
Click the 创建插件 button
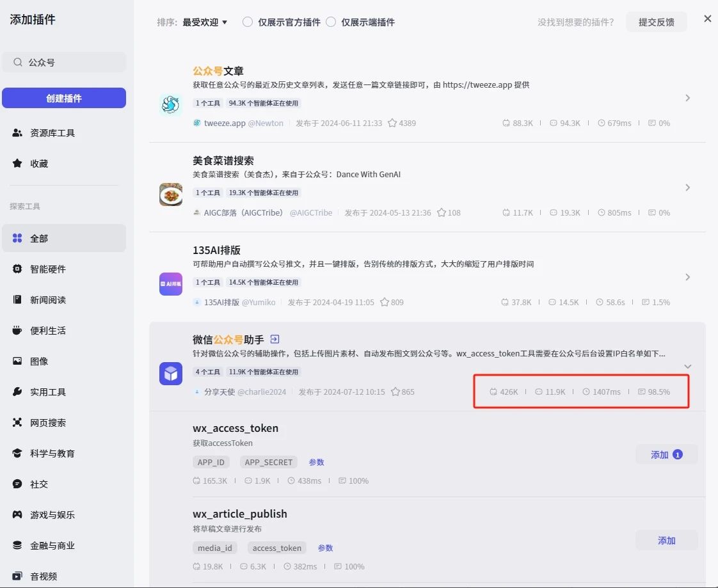pyautogui.click(x=64, y=98)
